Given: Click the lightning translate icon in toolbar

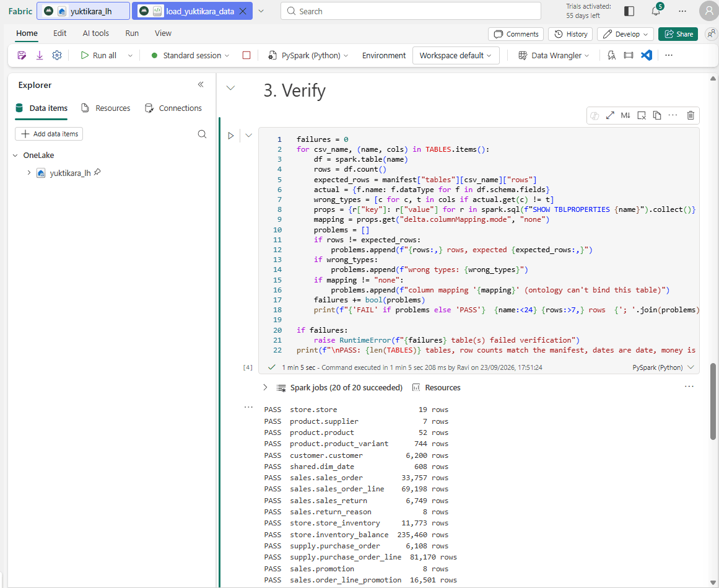Looking at the screenshot, I should (x=611, y=56).
